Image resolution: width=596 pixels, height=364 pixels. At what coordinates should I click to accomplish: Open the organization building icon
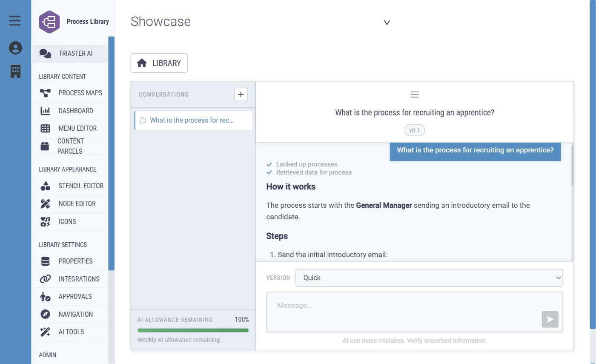pyautogui.click(x=15, y=71)
